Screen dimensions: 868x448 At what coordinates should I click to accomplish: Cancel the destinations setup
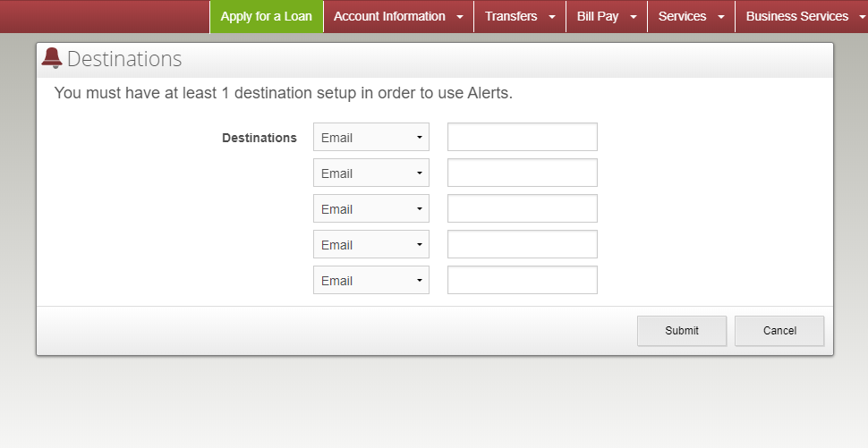point(779,331)
